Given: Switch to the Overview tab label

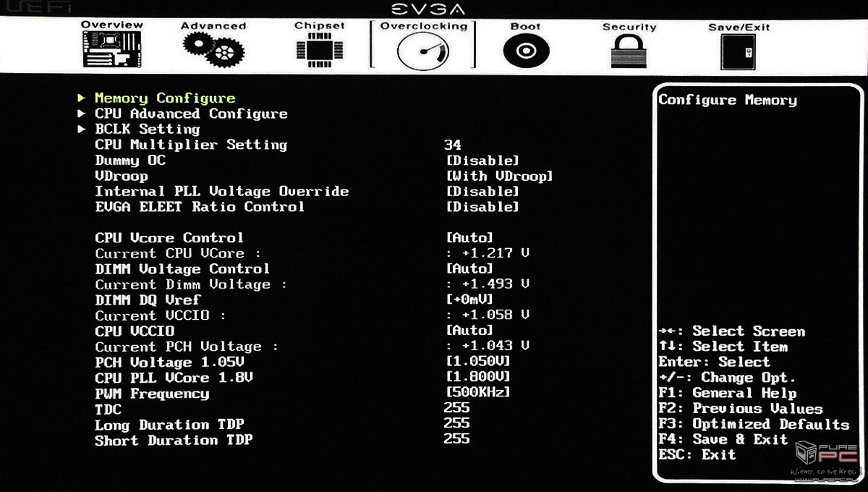Looking at the screenshot, I should click(x=111, y=25).
